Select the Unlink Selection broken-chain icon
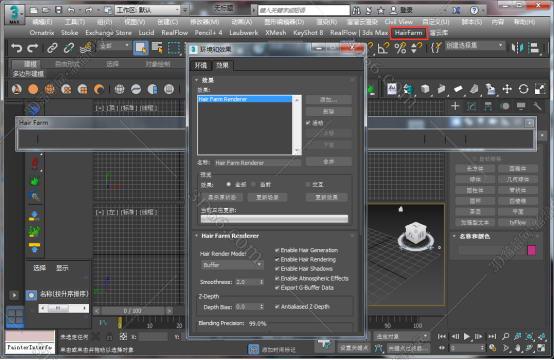The image size is (554, 360). (69, 48)
